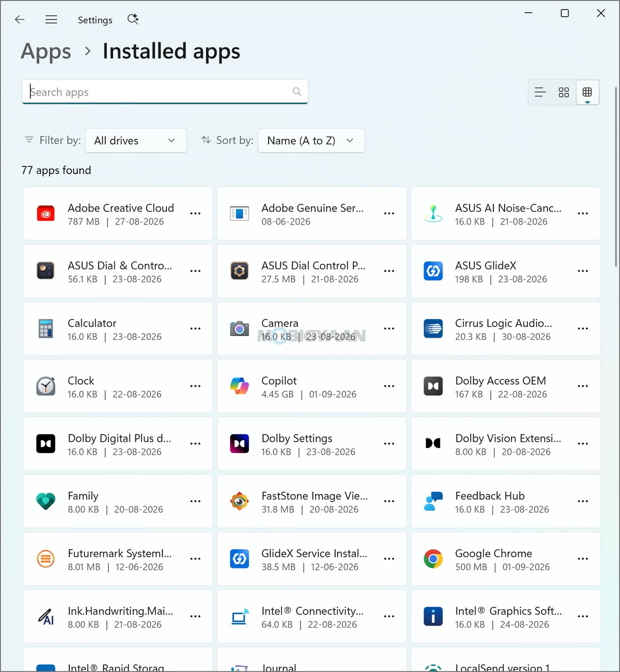The height and width of the screenshot is (672, 620).
Task: Click the GlideX Service Installer icon
Action: pos(239,559)
